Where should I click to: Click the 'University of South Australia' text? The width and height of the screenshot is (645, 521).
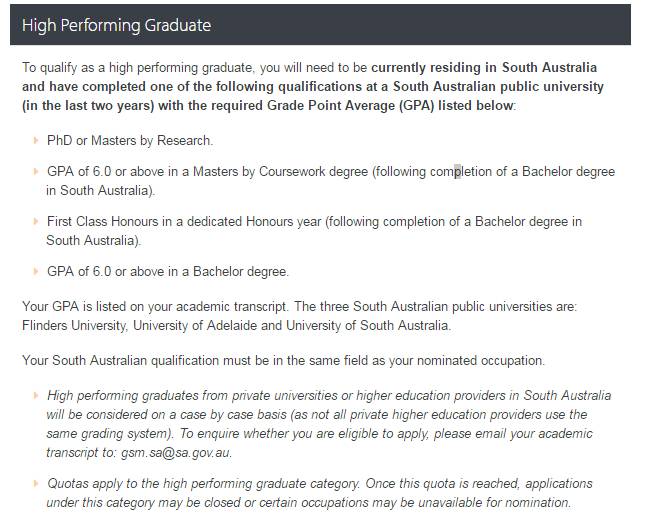(367, 325)
